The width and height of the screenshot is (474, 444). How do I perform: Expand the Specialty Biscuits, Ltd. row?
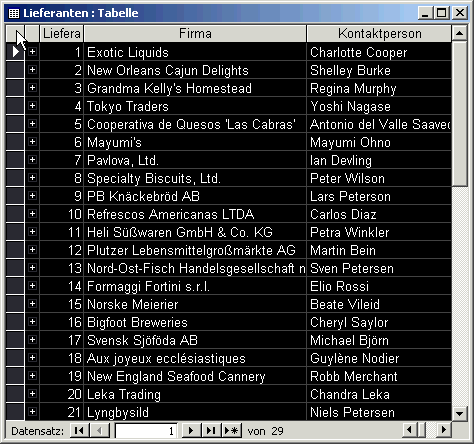point(32,178)
